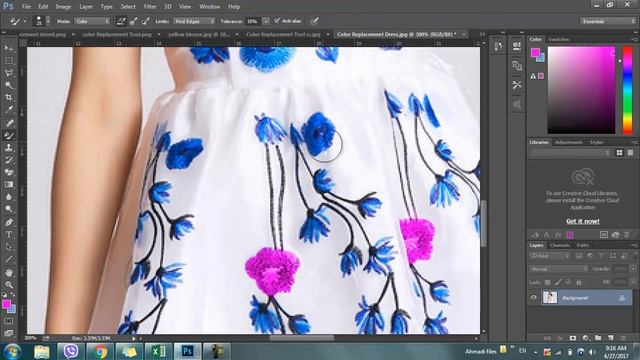Hide the Background layer visibility eye
This screenshot has height=360, width=640.
(533, 298)
